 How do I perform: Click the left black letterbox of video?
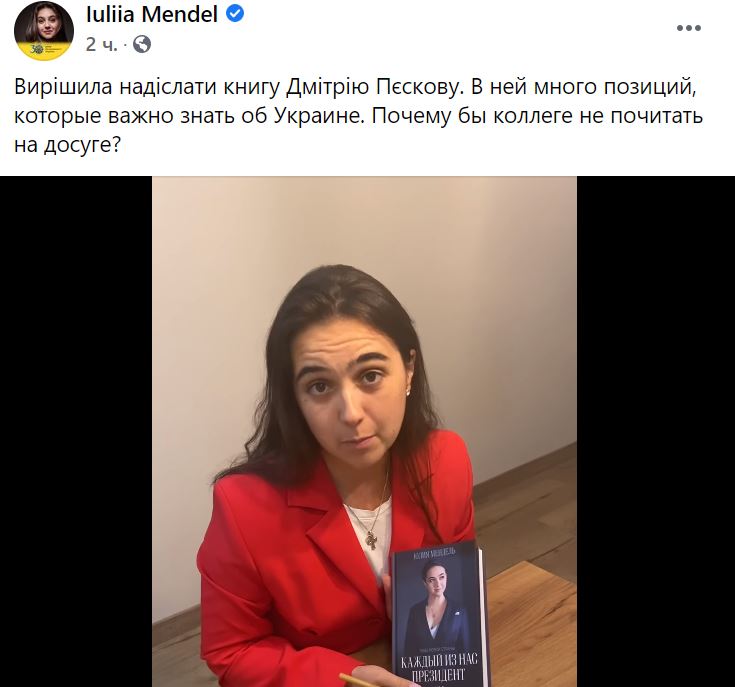[76, 432]
